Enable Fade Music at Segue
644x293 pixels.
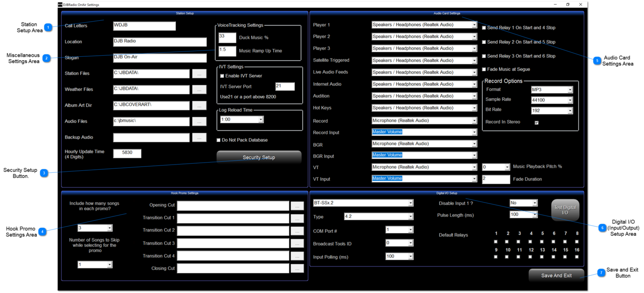pyautogui.click(x=484, y=69)
